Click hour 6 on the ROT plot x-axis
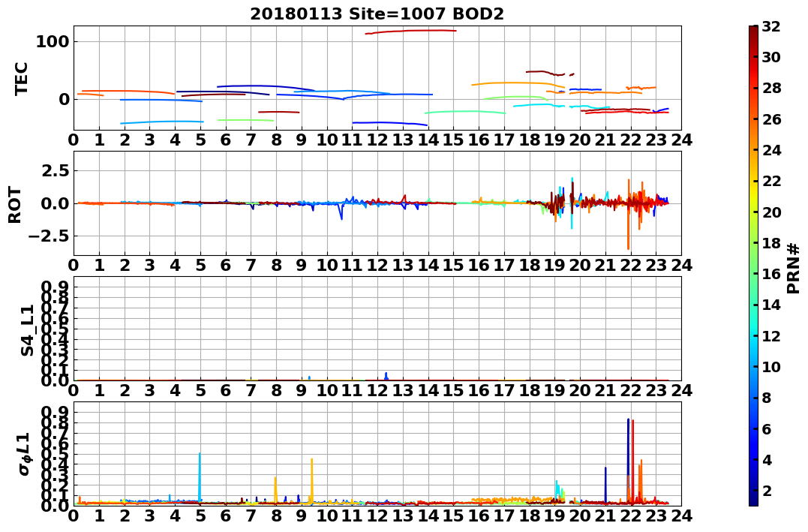The width and height of the screenshot is (808, 532). click(x=226, y=265)
